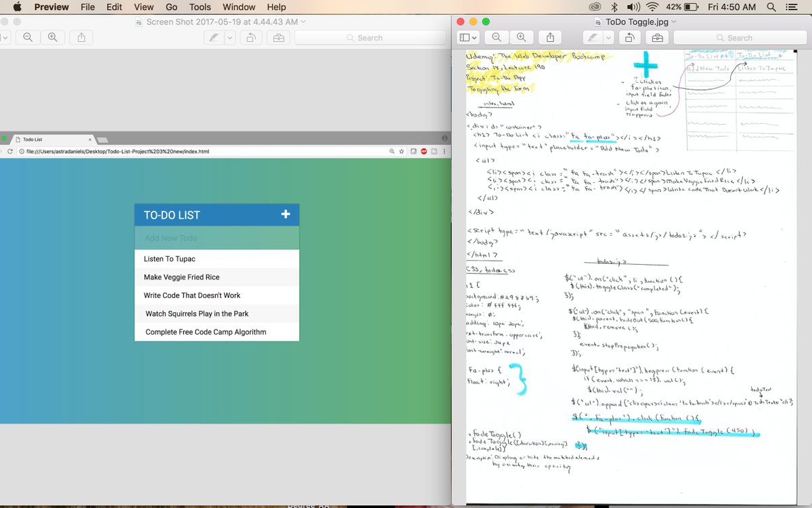The image size is (812, 508).
Task: Select highlight pen tool in ToDo Toggle.jpg window
Action: (x=593, y=37)
